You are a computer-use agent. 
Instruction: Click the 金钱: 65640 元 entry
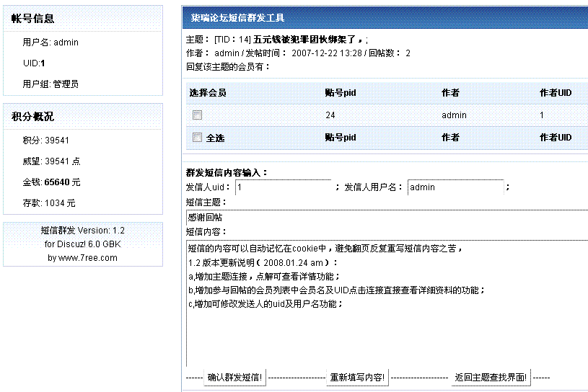pyautogui.click(x=51, y=182)
